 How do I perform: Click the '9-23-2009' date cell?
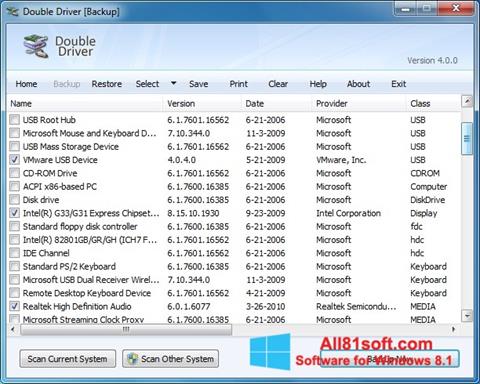(266, 213)
